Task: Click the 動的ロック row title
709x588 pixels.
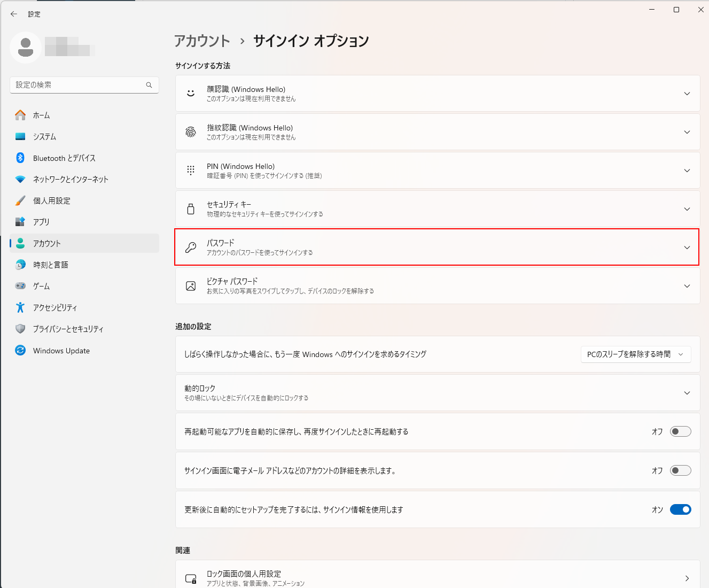Action: [x=200, y=388]
